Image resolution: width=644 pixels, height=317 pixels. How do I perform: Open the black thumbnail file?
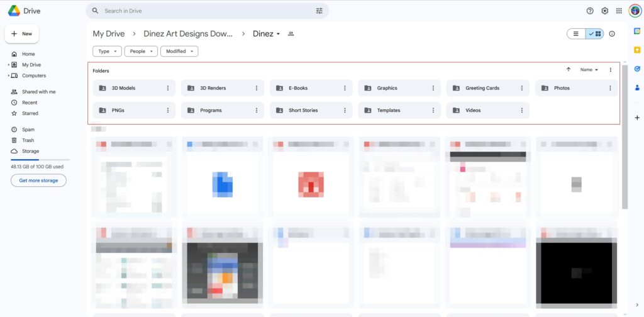tap(576, 267)
